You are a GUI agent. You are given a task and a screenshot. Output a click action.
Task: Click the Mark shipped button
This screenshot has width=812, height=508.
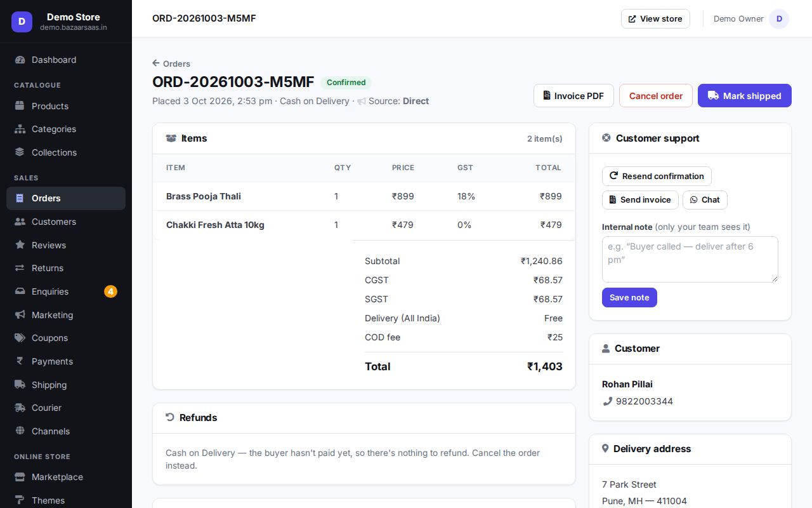pos(745,96)
